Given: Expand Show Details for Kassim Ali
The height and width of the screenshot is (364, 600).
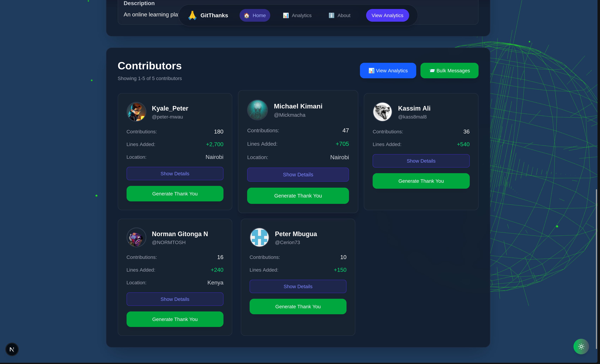Looking at the screenshot, I should pos(421,161).
